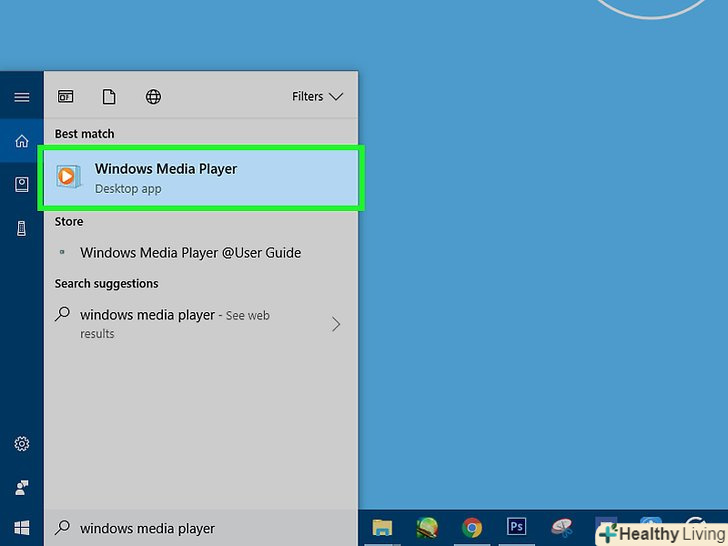Launch Google Chrome from the taskbar

pos(472,528)
